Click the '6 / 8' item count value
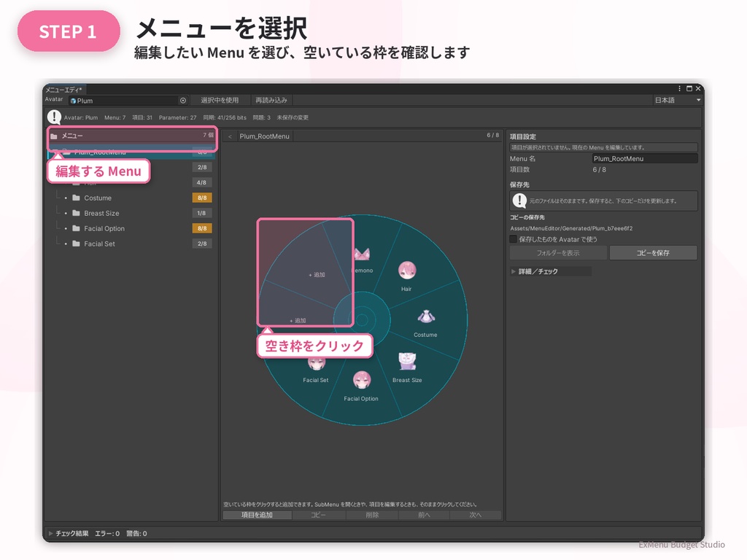Viewport: 747px width, 560px height. (x=600, y=169)
